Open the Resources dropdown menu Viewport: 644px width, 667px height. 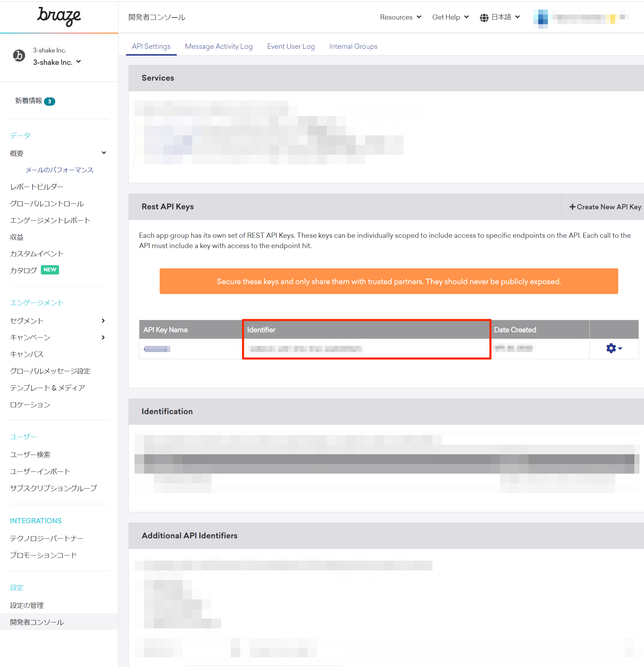coord(401,17)
